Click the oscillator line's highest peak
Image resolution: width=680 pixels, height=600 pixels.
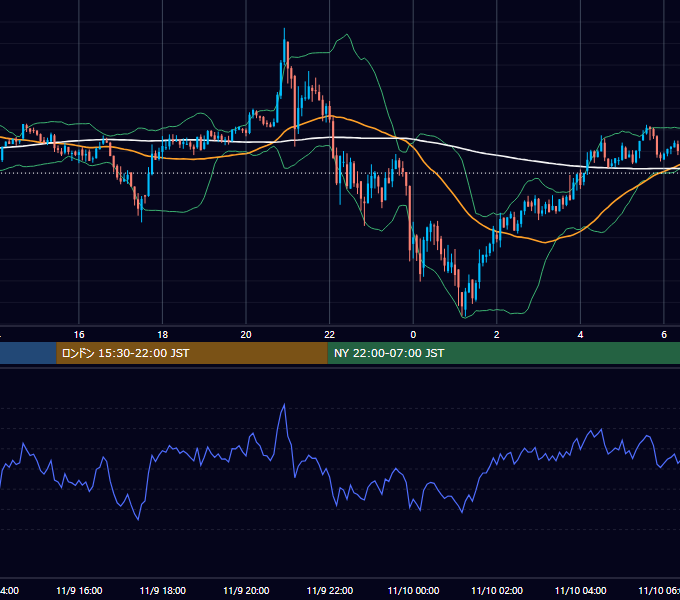[x=284, y=405]
